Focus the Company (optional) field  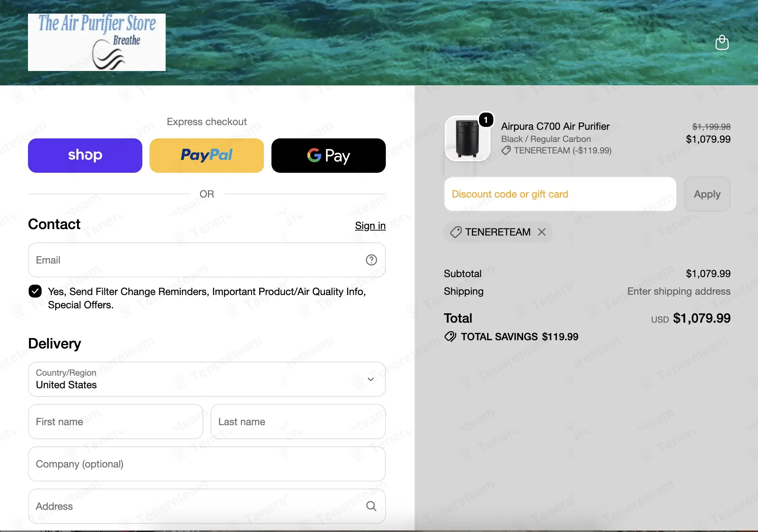point(207,464)
